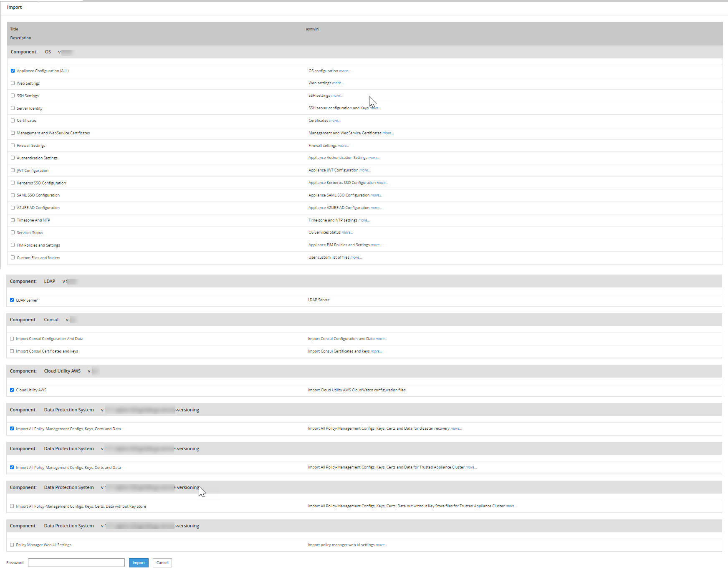
Task: Show more for Import Consul Certificates and keys
Action: pos(377,351)
